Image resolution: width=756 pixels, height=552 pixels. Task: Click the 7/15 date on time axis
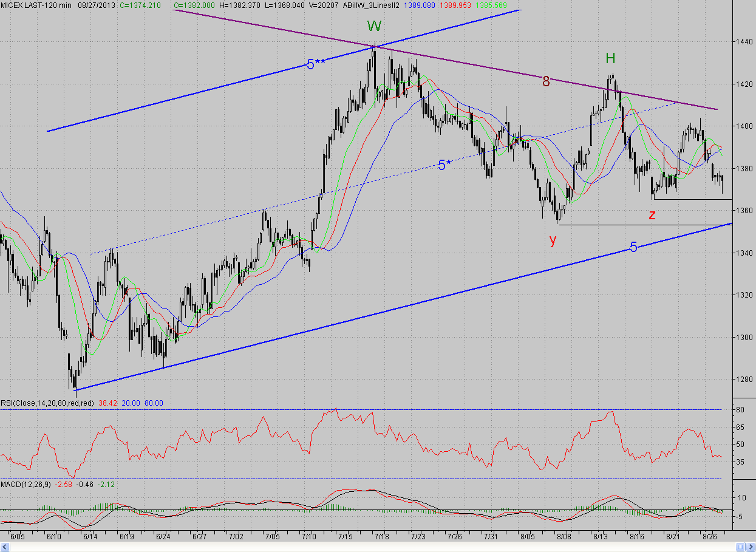pos(346,537)
